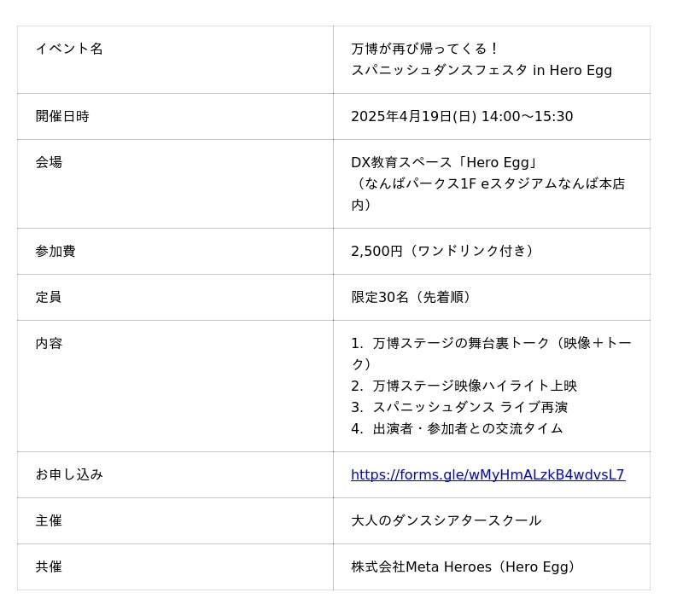Viewport: 683px width, 616px height.
Task: Click the スパニッシュダンスフェスタ in Hero Egg line
Action: click(x=482, y=70)
